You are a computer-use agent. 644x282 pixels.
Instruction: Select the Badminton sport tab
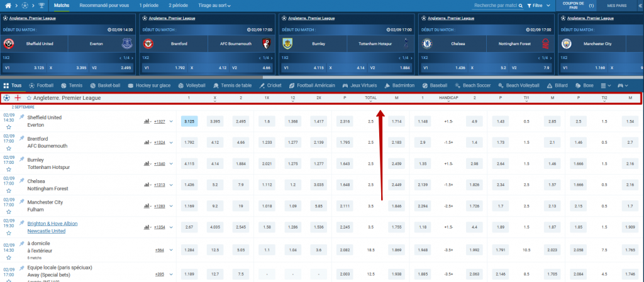(x=399, y=85)
